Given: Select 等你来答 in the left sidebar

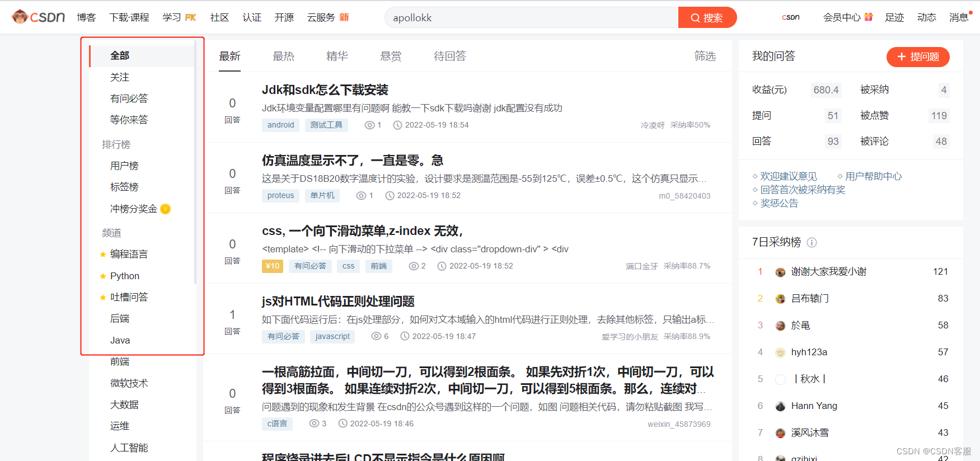Looking at the screenshot, I should click(x=129, y=119).
